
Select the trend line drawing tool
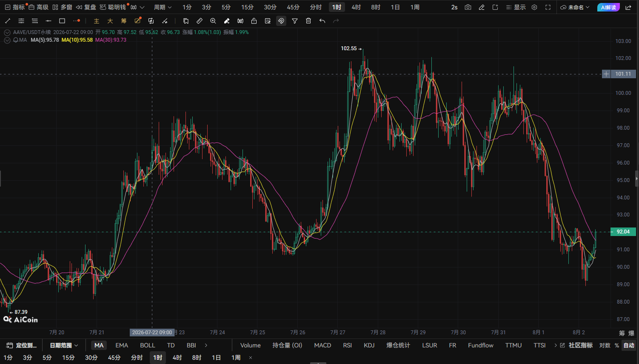click(x=8, y=21)
